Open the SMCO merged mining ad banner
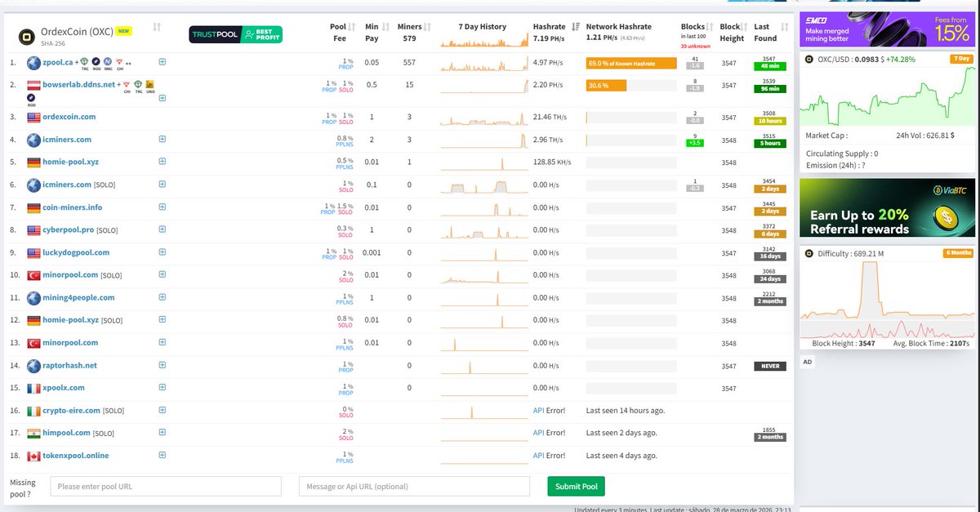Image resolution: width=980 pixels, height=512 pixels. [887, 29]
